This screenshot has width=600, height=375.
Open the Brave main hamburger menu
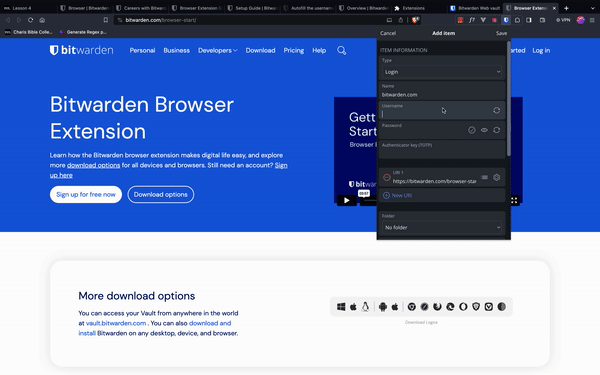coord(592,20)
